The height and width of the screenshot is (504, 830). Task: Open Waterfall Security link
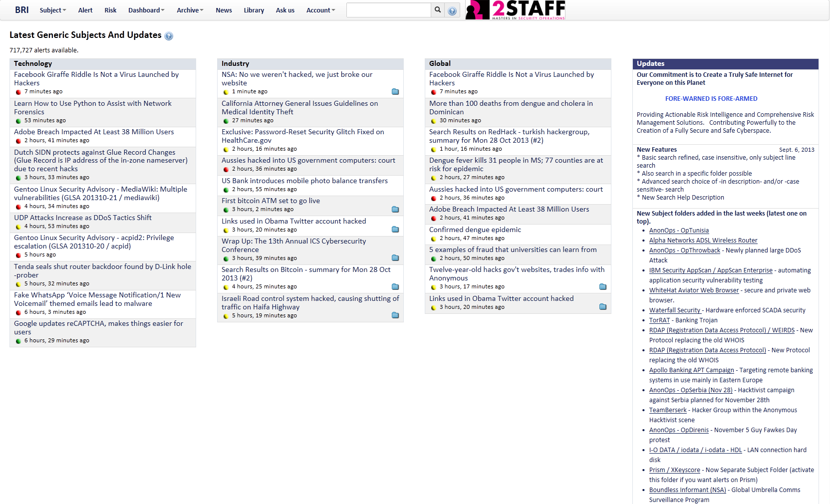click(675, 310)
